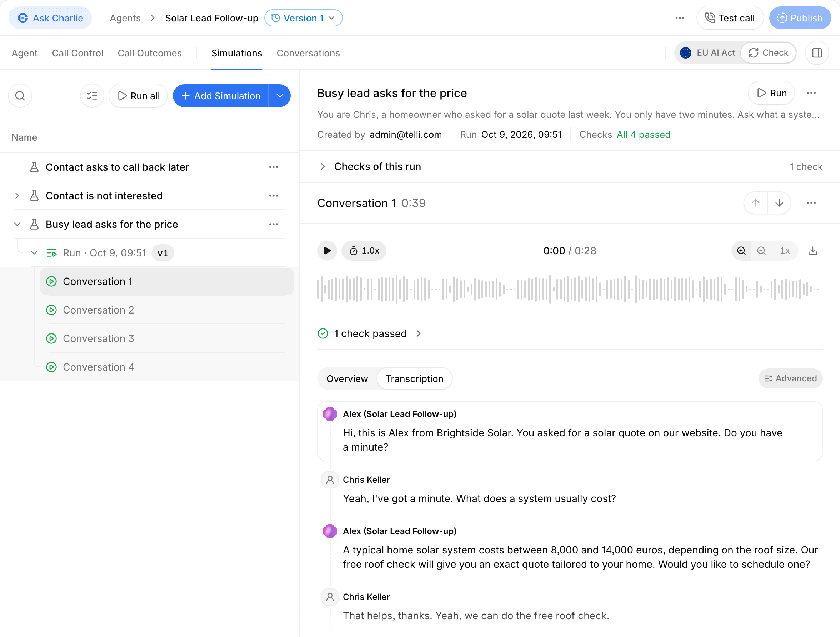Screen dimensions: 840x637
Task: Start a Test call
Action: 730,18
